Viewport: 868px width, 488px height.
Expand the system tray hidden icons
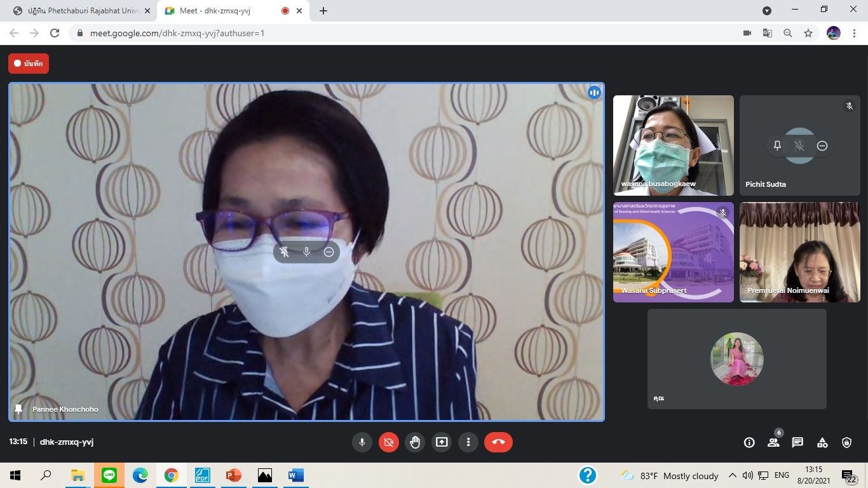click(732, 475)
